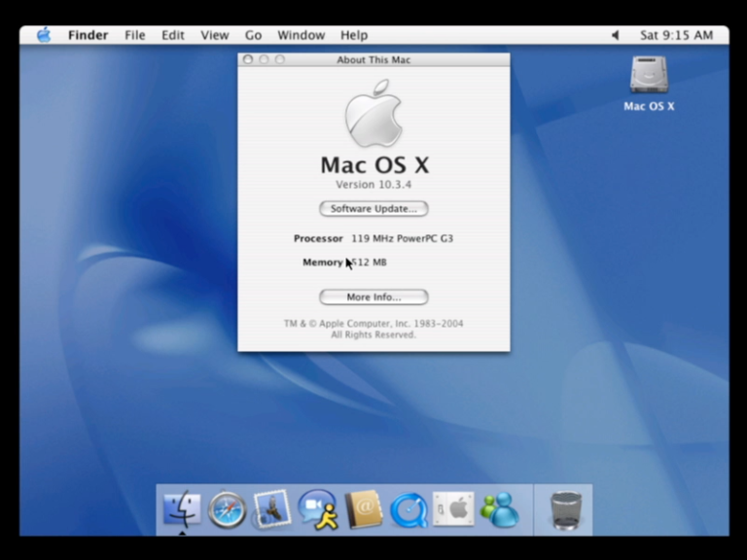Open Address Book from the Dock
The image size is (747, 560).
pos(363,509)
